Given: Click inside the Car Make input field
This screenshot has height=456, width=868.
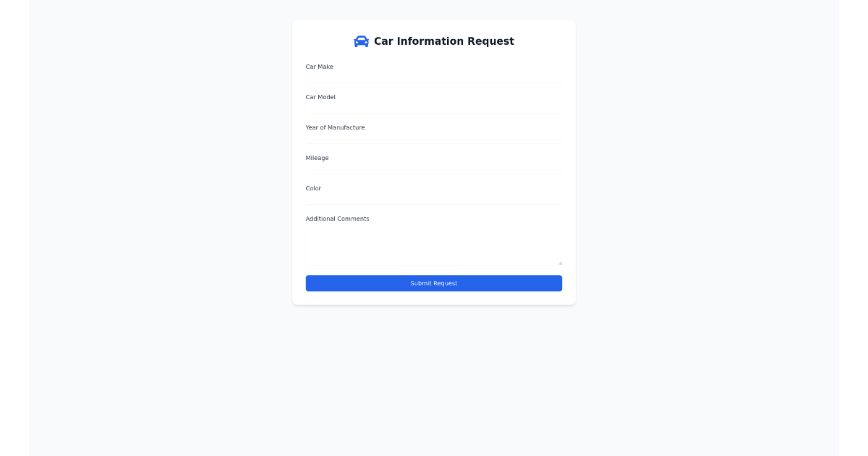Looking at the screenshot, I should point(433,76).
